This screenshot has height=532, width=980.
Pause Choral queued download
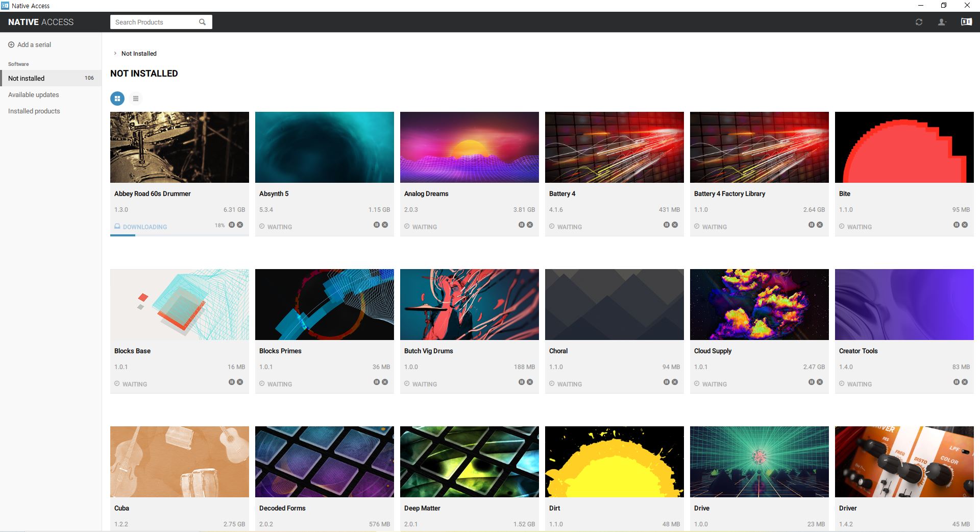667,382
